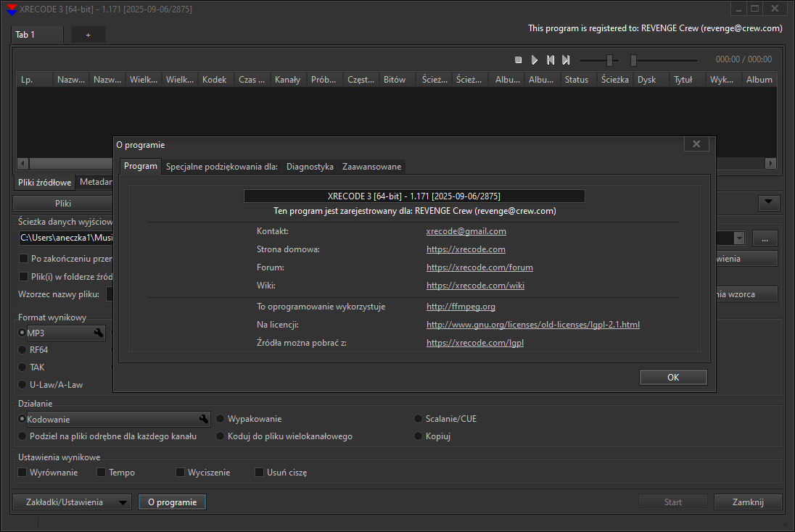This screenshot has height=532, width=795.
Task: Click the XRECODE logo icon in title bar
Action: [x=11, y=9]
